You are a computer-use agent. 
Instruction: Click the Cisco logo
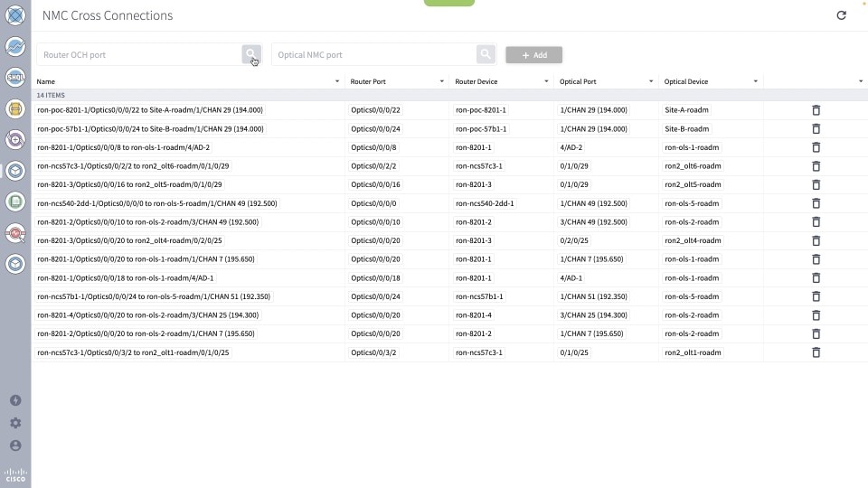[x=15, y=475]
